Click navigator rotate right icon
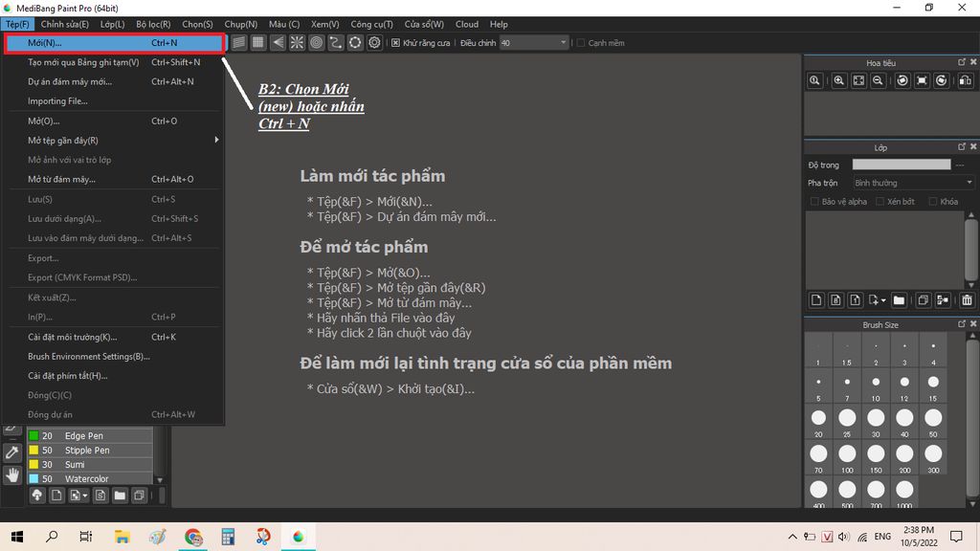Image resolution: width=980 pixels, height=551 pixels. point(942,80)
